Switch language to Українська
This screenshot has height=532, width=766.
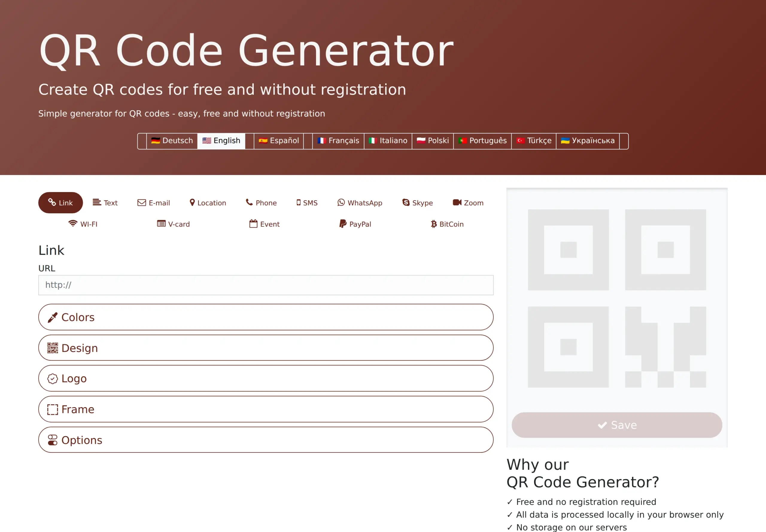coord(588,141)
